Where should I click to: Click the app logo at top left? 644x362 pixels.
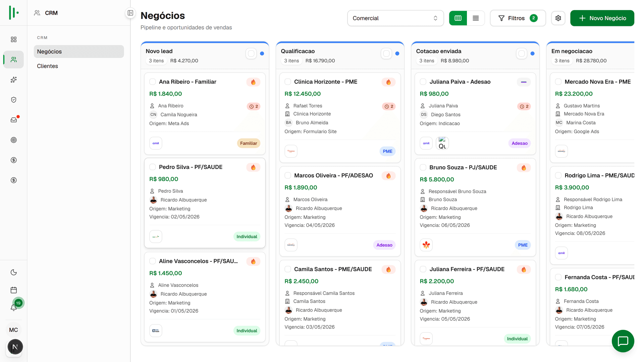[13, 13]
